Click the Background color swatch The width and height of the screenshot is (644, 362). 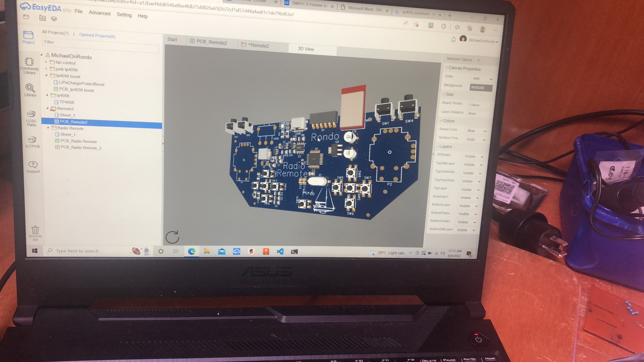tap(481, 87)
